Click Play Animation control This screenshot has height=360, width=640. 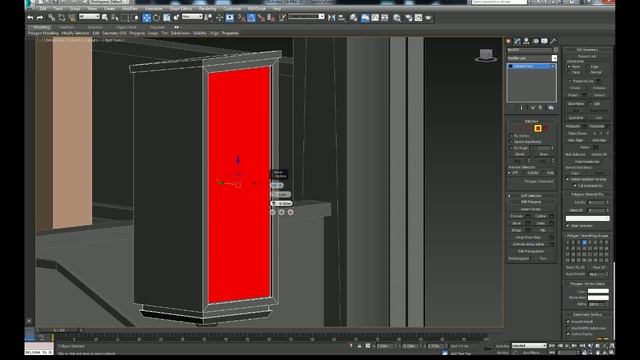[567, 346]
